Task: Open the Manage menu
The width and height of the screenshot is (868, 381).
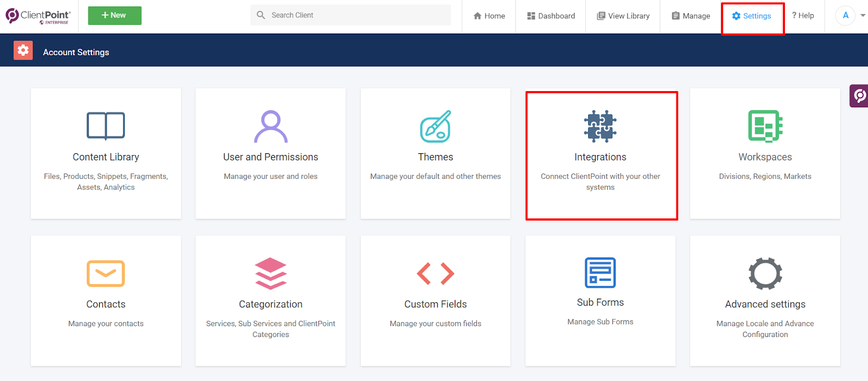Action: [x=691, y=16]
